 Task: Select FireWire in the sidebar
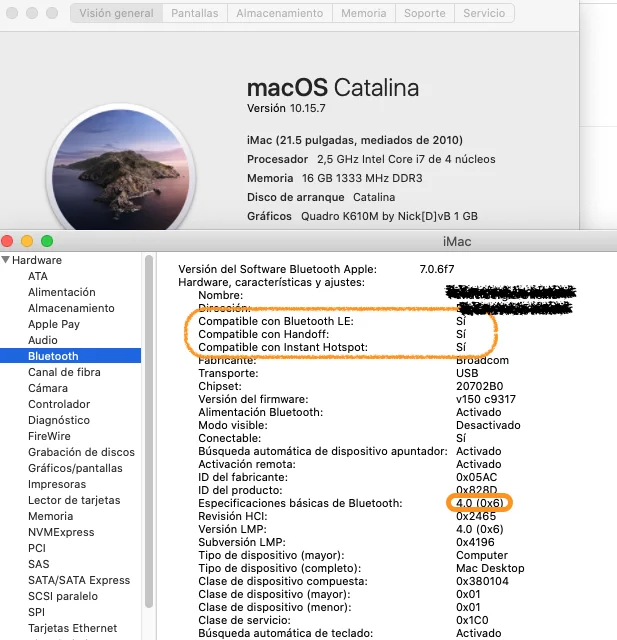[x=49, y=436]
